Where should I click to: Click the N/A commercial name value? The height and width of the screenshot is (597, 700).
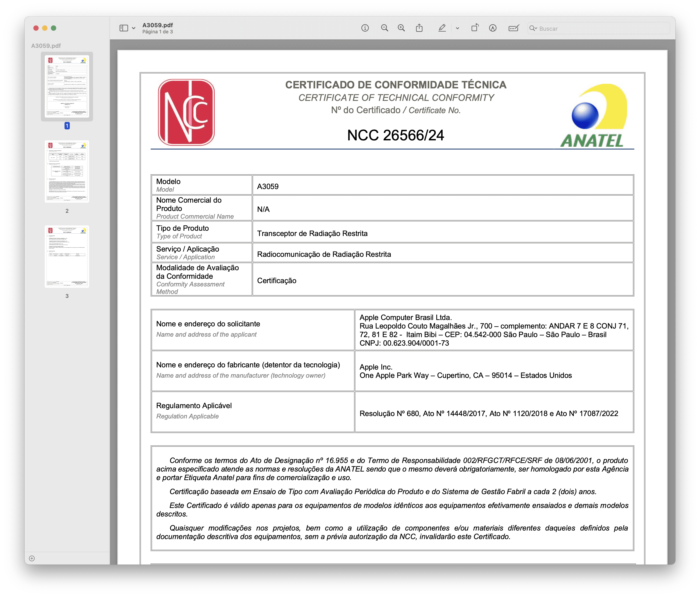[263, 209]
